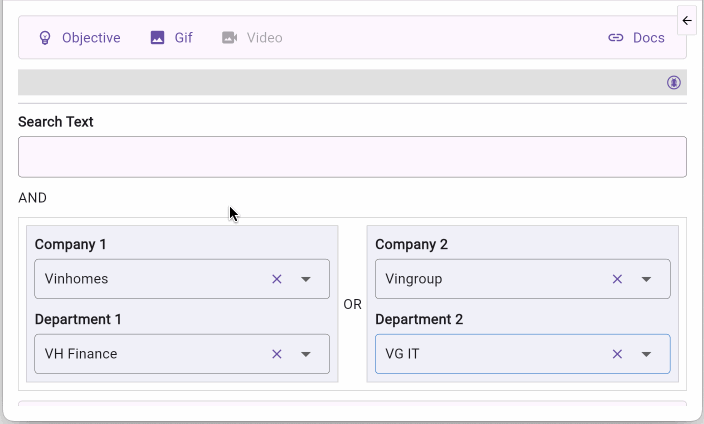Click the lightbulb icon beside Objective
This screenshot has height=424, width=704.
[x=44, y=38]
